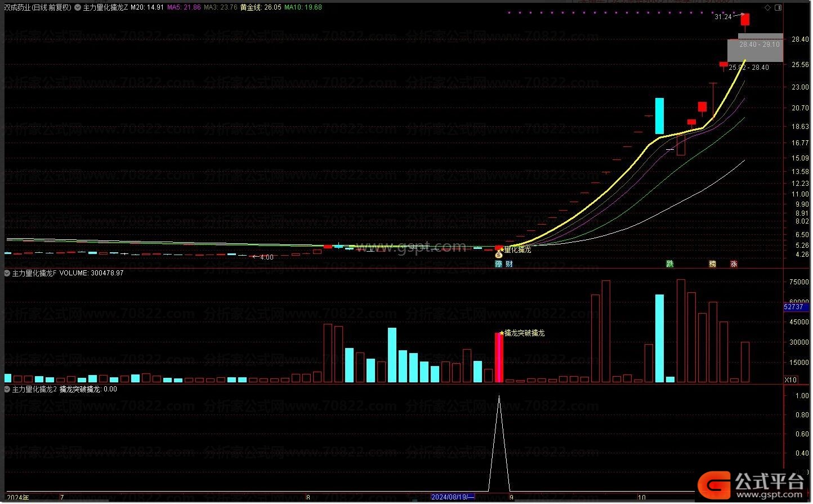Click the 擒龙突破擒龙: 0.00 readout
The height and width of the screenshot is (504, 813).
pyautogui.click(x=88, y=389)
